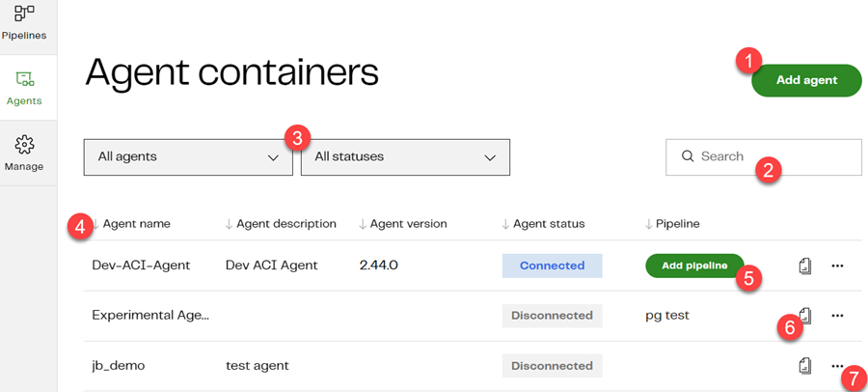The width and height of the screenshot is (868, 392).
Task: Open more options for Experimental Agent row
Action: 837,316
